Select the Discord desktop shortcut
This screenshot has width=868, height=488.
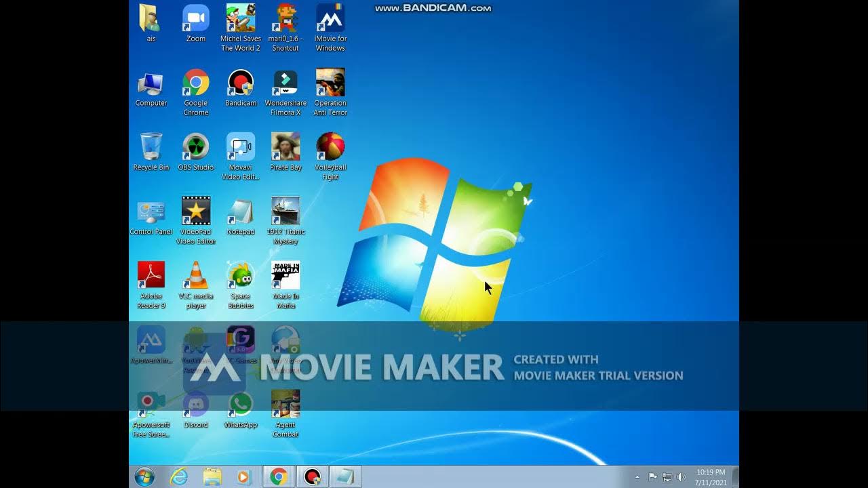click(x=196, y=410)
